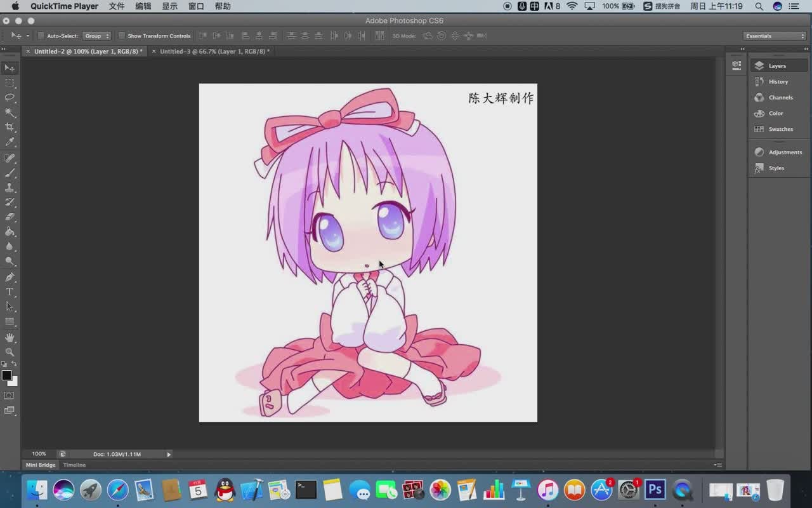
Task: Open Finder from the Dock
Action: point(37,490)
